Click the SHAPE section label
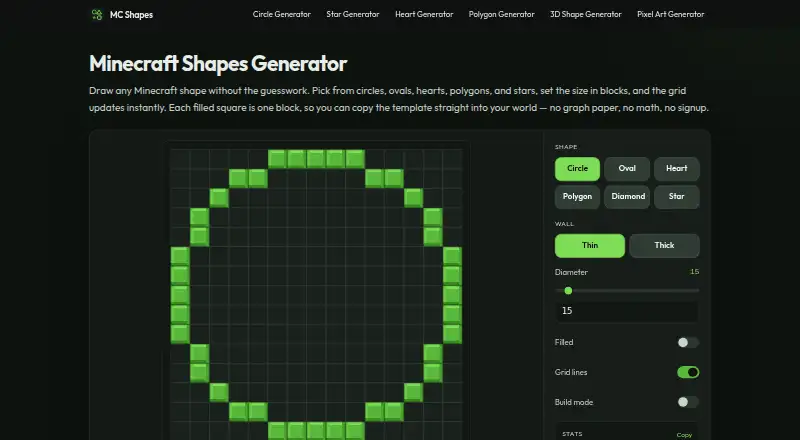The image size is (800, 440). tap(566, 147)
